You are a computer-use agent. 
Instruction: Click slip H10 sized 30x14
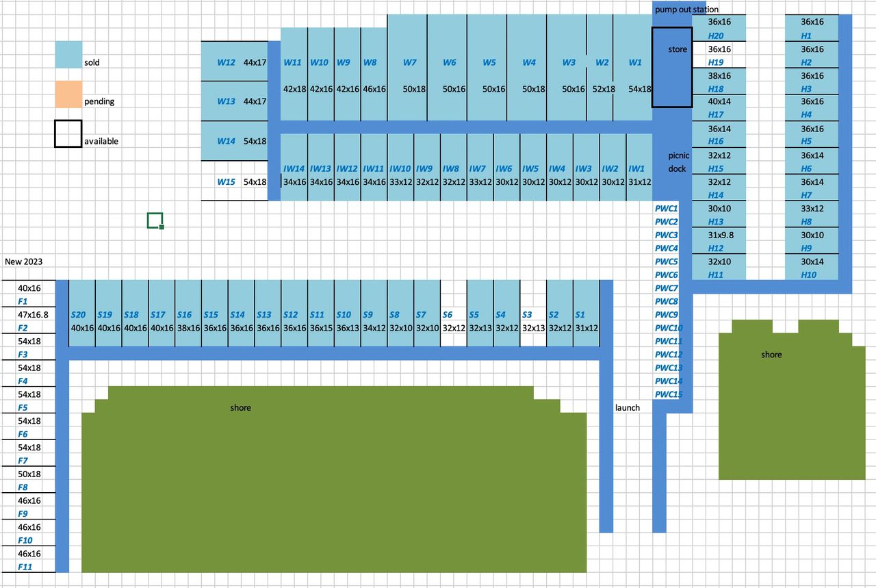pos(810,268)
